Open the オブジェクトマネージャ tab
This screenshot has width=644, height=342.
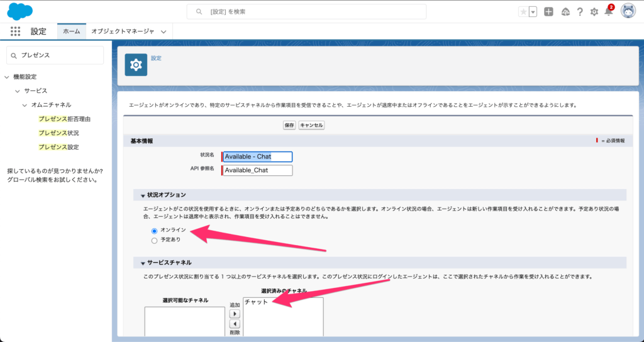(123, 31)
